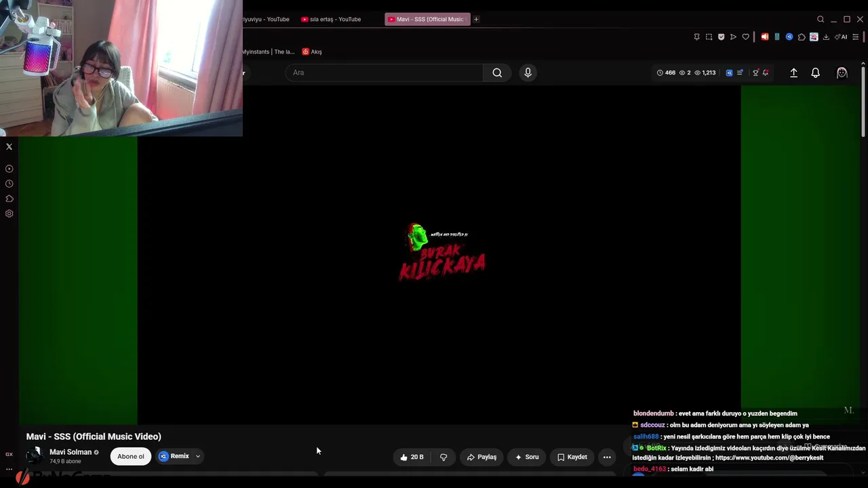
Task: Click the magnifier search button beside Ara
Action: click(497, 73)
